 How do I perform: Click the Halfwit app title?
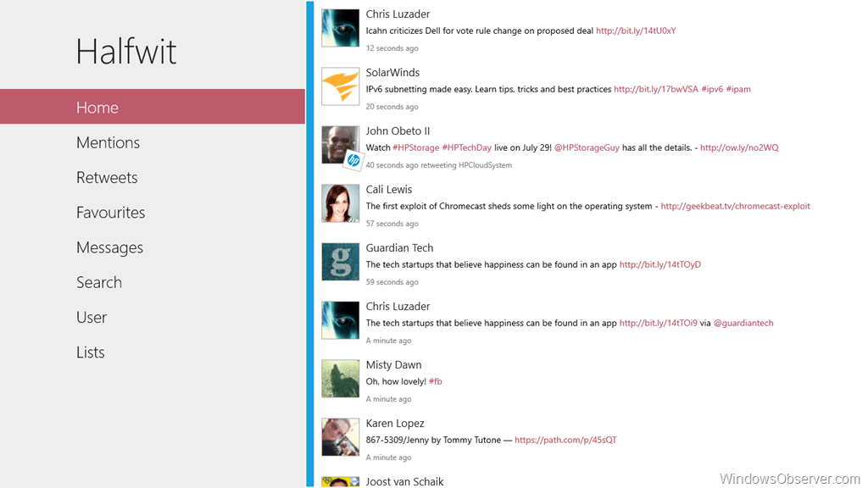click(x=126, y=52)
